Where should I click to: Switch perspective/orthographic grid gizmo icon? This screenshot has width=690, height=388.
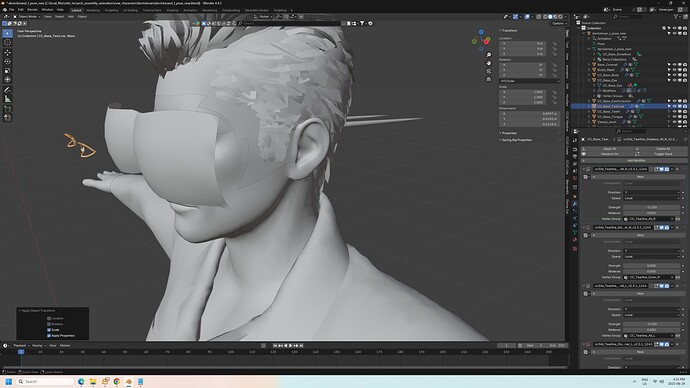(488, 79)
